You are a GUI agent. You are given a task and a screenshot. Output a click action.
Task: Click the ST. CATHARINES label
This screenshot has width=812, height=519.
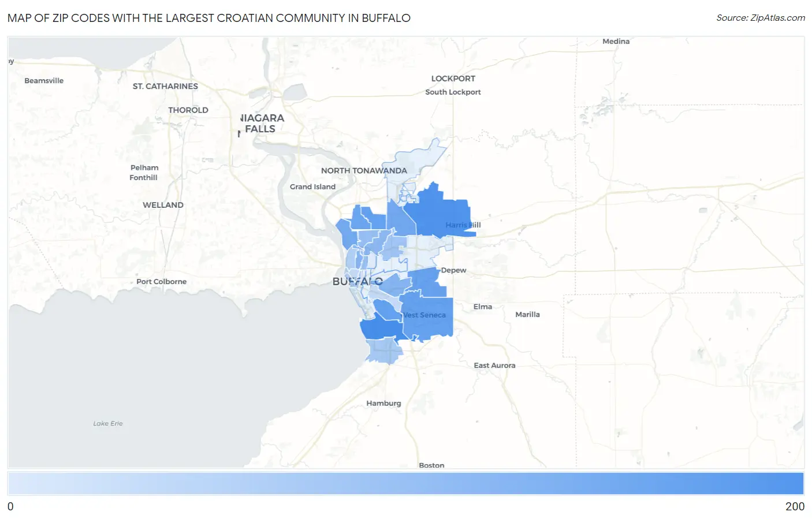click(x=165, y=86)
